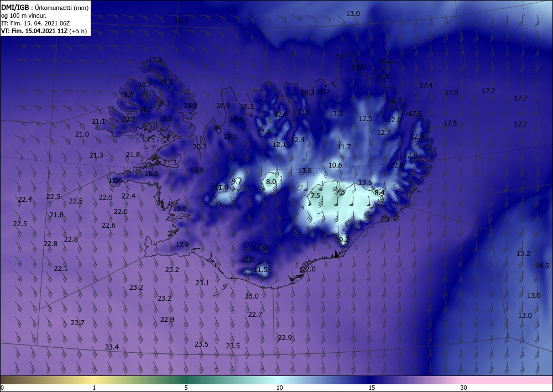553x392 pixels.
Task: Select the map value "16.8"
Action: pyautogui.click(x=180, y=208)
